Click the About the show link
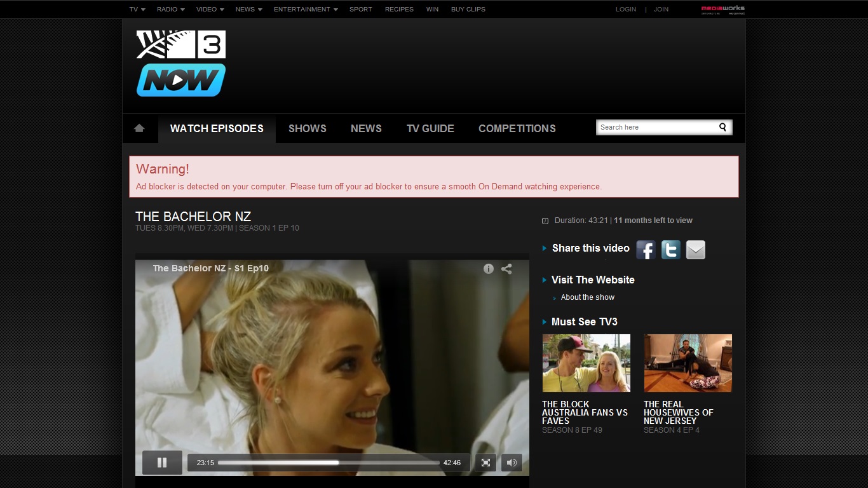 (588, 297)
